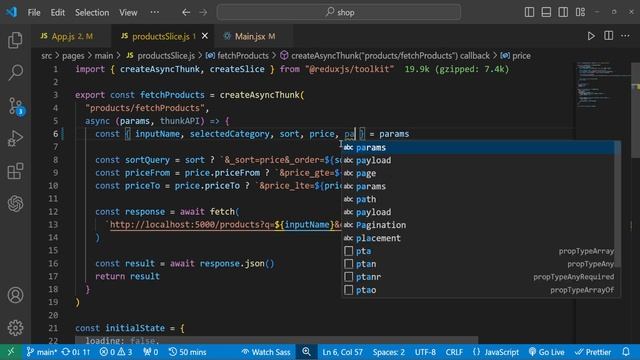Click Ln 6, Col 57 position indicator
Image resolution: width=640 pixels, height=360 pixels.
point(342,352)
